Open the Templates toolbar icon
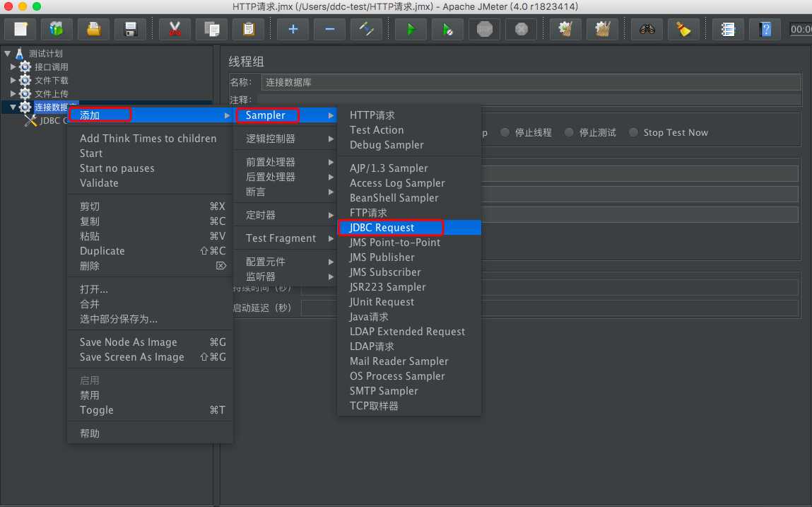Screen dimensions: 812x507 [57, 29]
